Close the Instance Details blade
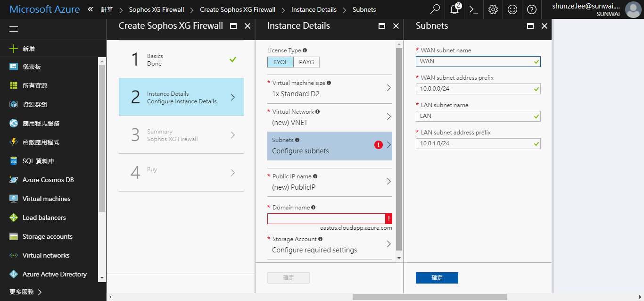Viewport: 644px width, 301px height. coord(396,26)
